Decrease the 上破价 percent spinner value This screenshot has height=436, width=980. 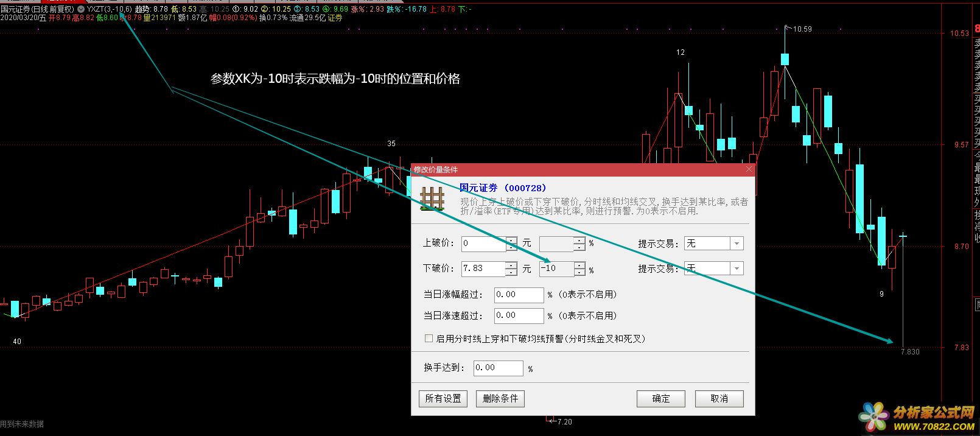pos(579,248)
